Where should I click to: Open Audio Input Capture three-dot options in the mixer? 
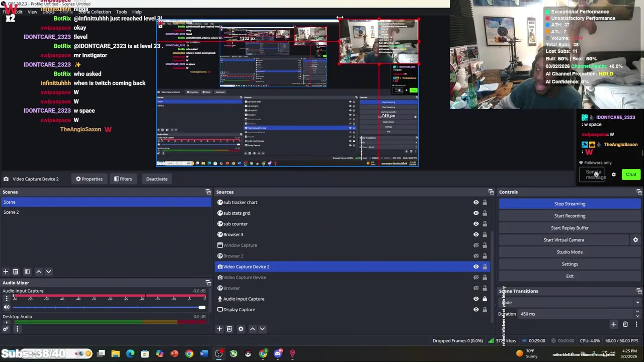7,298
